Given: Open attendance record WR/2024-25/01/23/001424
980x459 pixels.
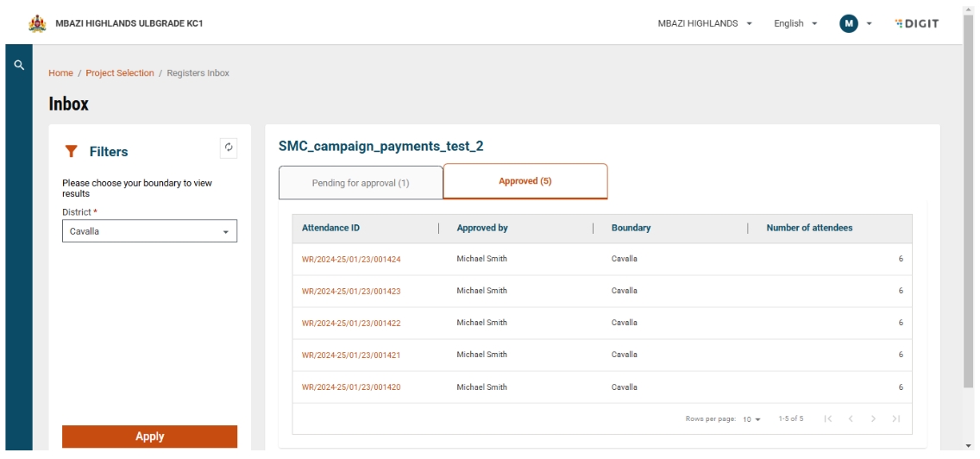Looking at the screenshot, I should tap(350, 259).
